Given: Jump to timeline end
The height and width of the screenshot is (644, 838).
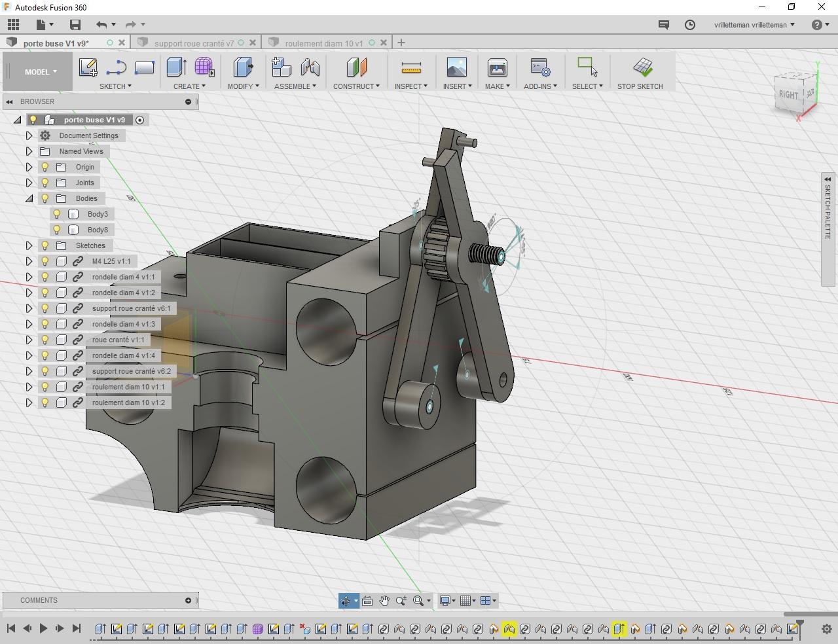Looking at the screenshot, I should point(76,628).
